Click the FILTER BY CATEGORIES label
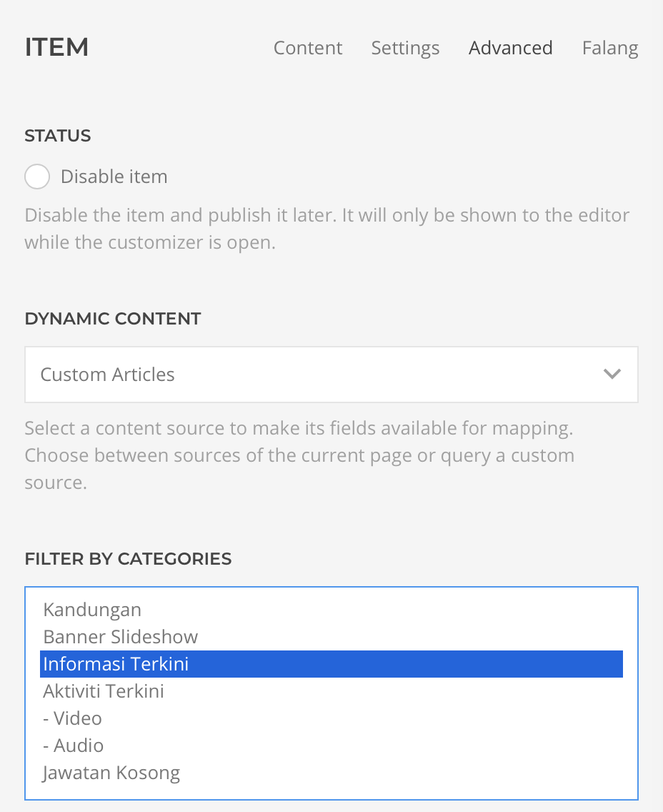The image size is (663, 812). click(128, 559)
